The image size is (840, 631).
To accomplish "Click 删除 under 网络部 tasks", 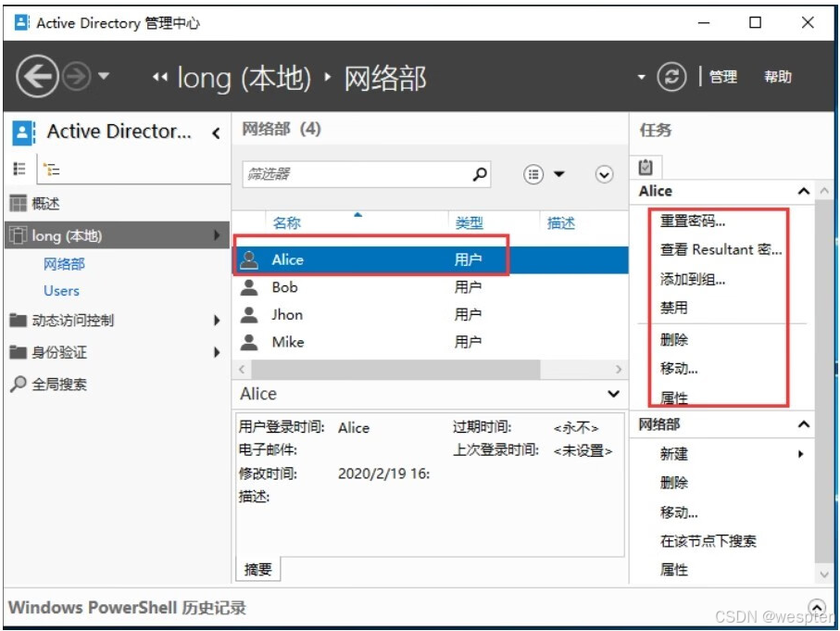I will click(674, 483).
